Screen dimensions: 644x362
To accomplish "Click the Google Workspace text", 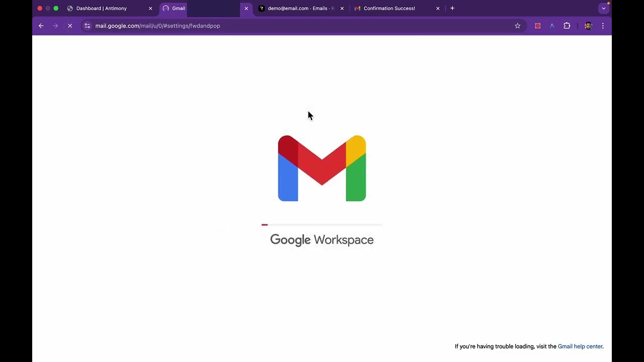I will (322, 240).
